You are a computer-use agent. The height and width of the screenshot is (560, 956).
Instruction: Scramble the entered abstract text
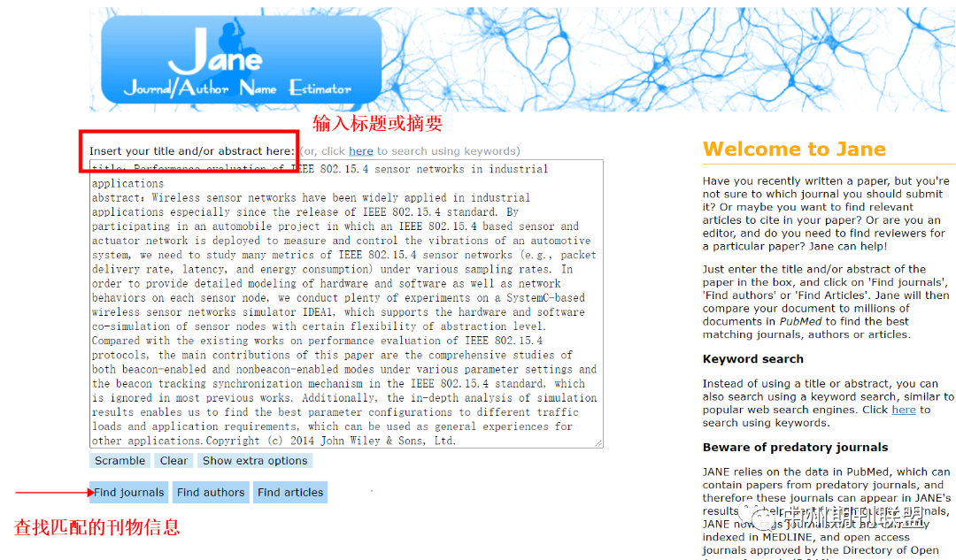coord(119,461)
